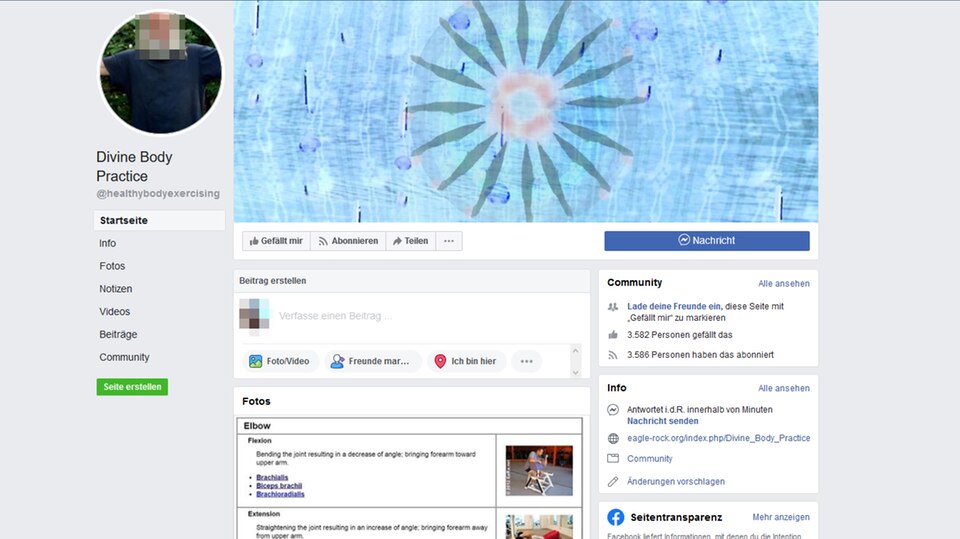Click the green Seite erstellen button
Image resolution: width=960 pixels, height=539 pixels.
[x=132, y=386]
